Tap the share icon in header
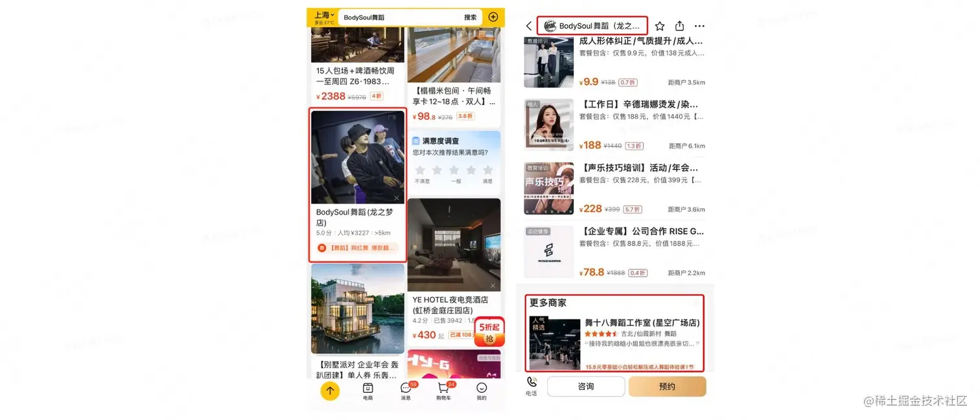Viewport: 980px width, 420px height. pos(679,26)
